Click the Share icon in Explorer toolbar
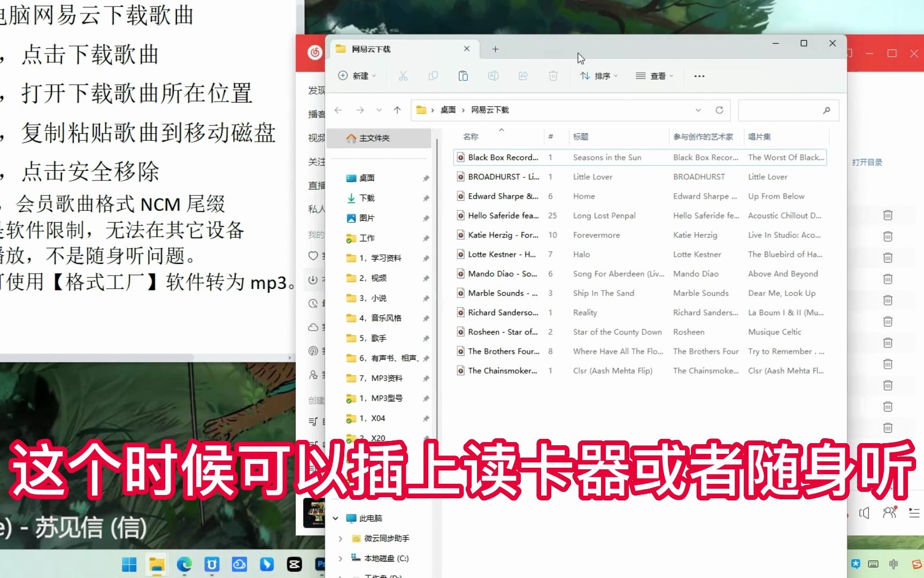Screen dimensions: 924x578 pos(523,76)
